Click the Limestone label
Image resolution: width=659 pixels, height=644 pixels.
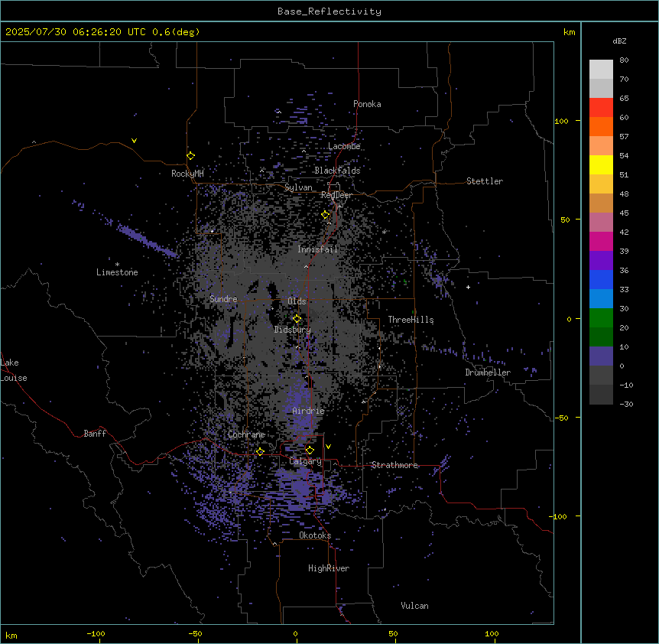117,272
